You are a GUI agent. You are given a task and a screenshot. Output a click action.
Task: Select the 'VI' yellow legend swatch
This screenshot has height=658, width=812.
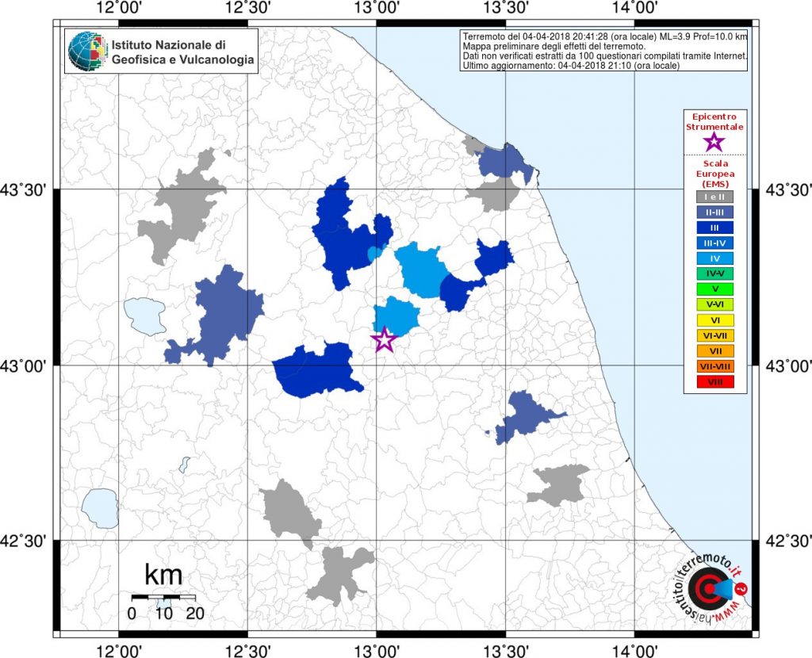(x=715, y=320)
